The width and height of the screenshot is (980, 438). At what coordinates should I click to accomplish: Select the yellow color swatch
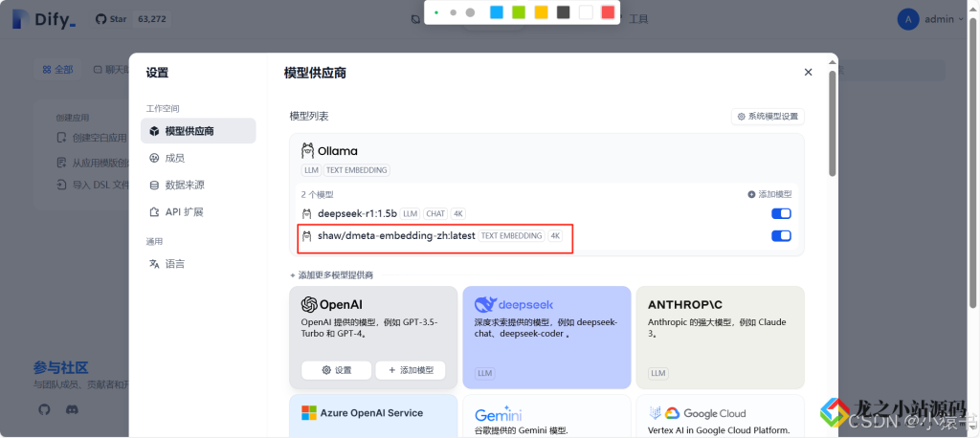pos(542,11)
